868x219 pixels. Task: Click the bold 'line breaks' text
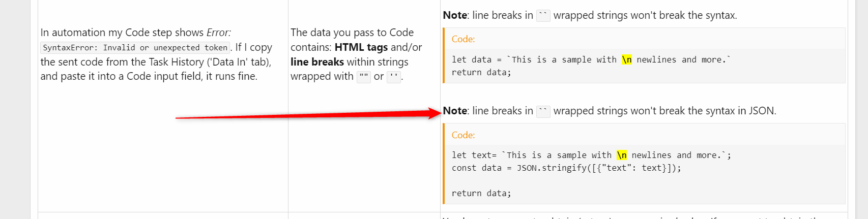(x=317, y=62)
